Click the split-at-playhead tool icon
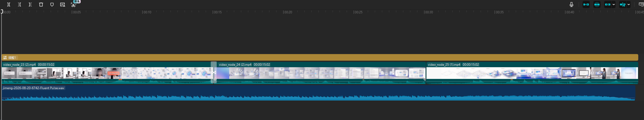Screen dimensions: 644x120 point(9,4)
